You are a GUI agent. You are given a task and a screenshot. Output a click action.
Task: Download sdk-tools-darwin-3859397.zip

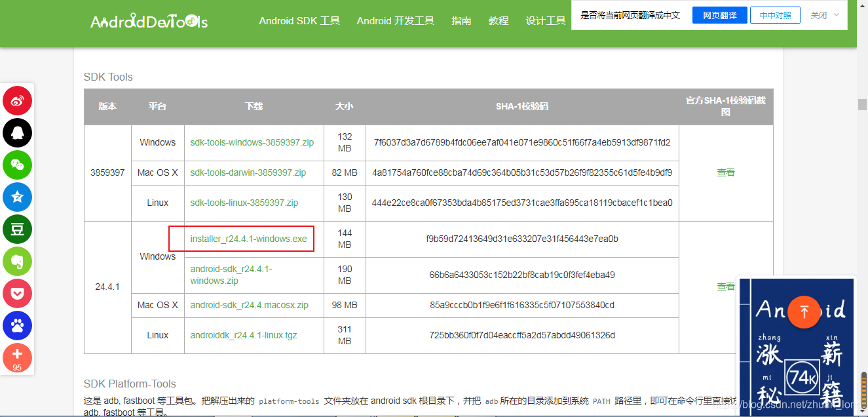(248, 172)
